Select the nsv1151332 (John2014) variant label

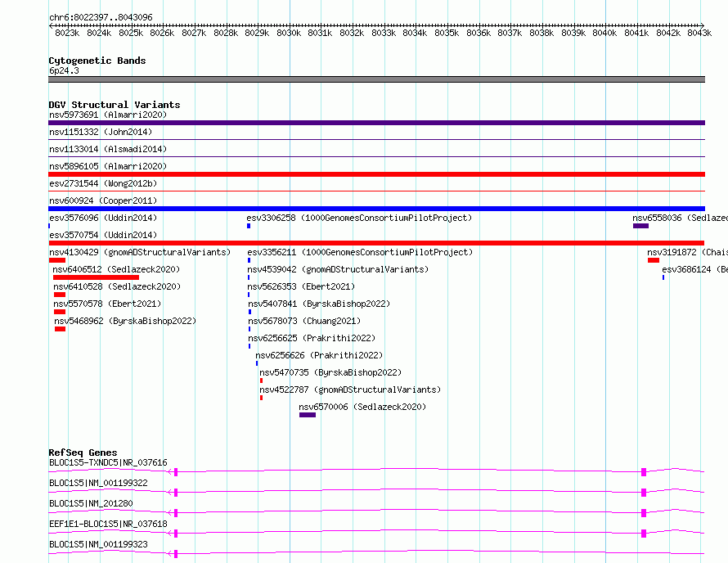[101, 132]
